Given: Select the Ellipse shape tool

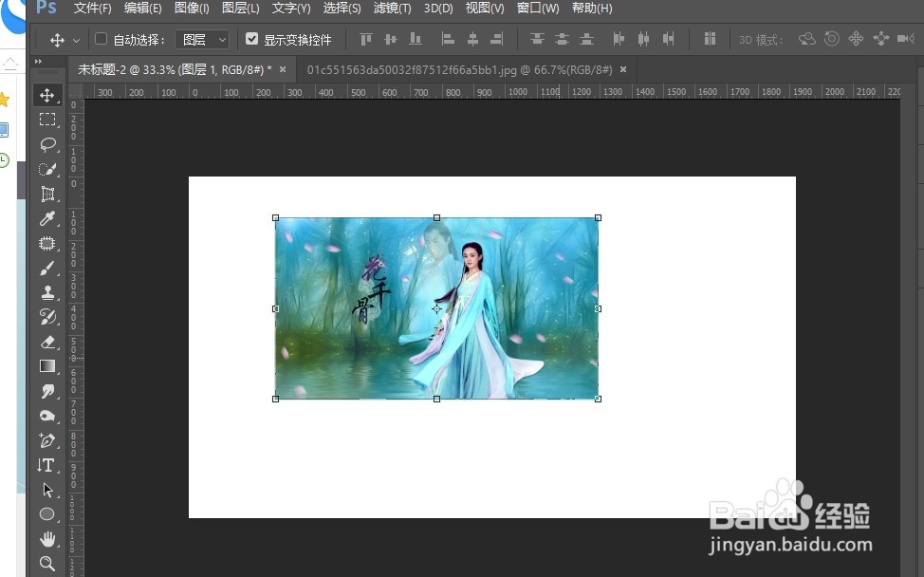Looking at the screenshot, I should pyautogui.click(x=47, y=514).
